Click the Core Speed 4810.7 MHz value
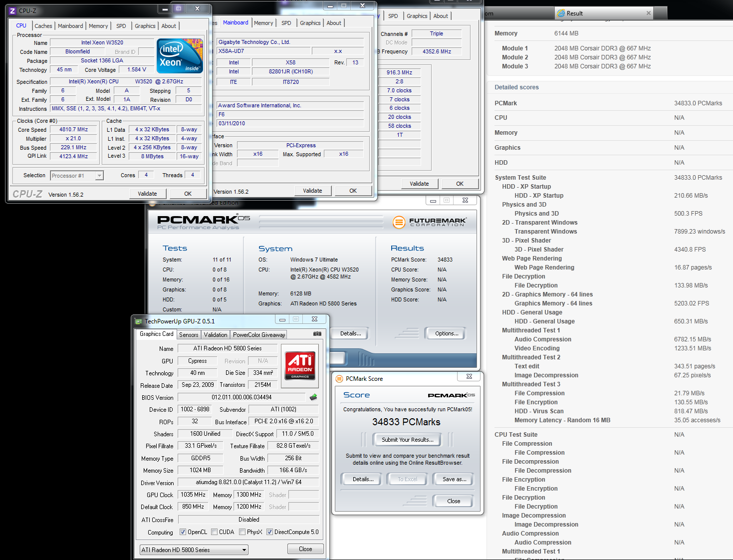Image resolution: width=733 pixels, height=560 pixels. tap(73, 129)
